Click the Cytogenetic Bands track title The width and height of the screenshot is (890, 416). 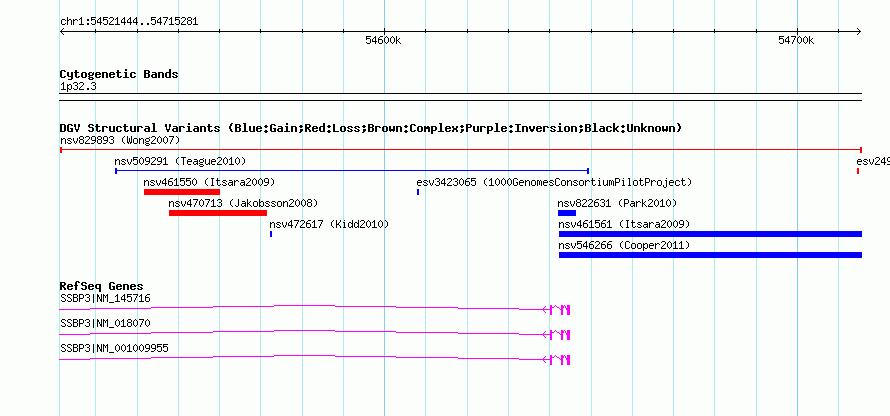pos(119,74)
